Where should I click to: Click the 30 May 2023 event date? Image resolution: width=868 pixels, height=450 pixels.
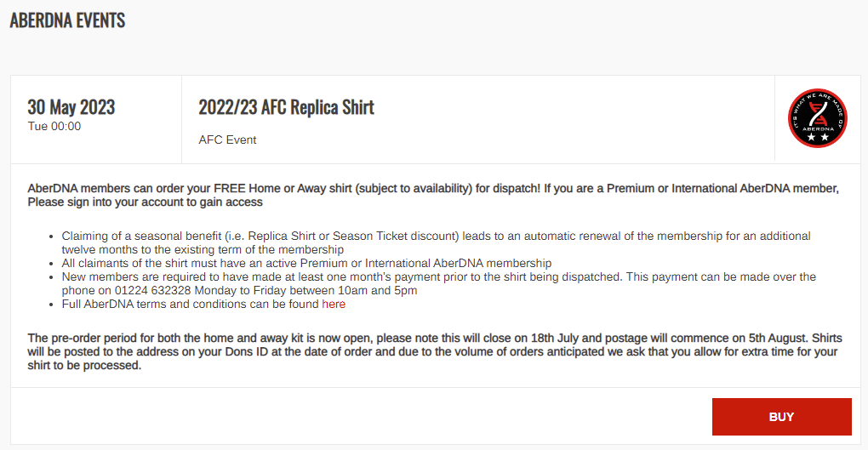(x=71, y=107)
